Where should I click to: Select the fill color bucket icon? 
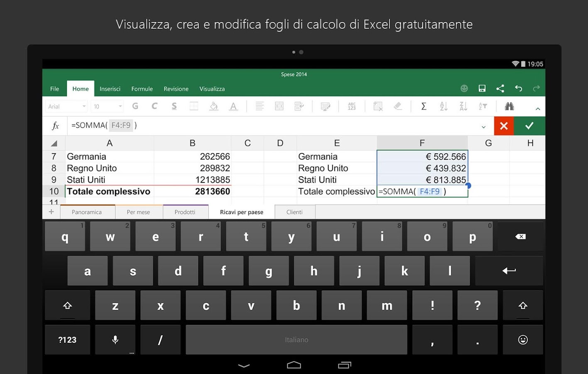pyautogui.click(x=214, y=106)
